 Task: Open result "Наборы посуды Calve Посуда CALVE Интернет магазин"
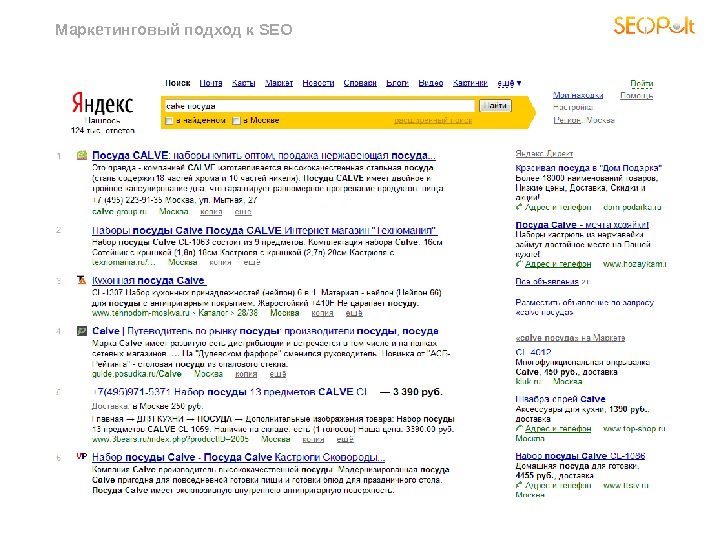(x=264, y=230)
